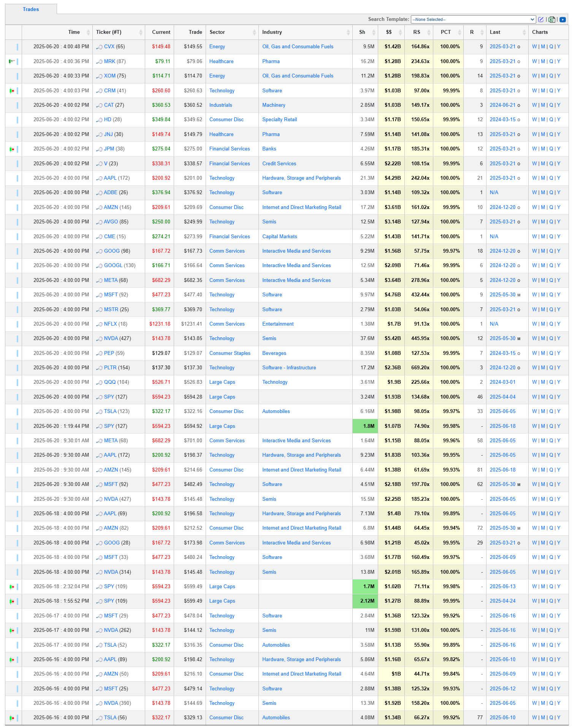572x728 pixels.
Task: Click candlestick icon on SPY 1:55:52 PM row
Action: point(12,601)
